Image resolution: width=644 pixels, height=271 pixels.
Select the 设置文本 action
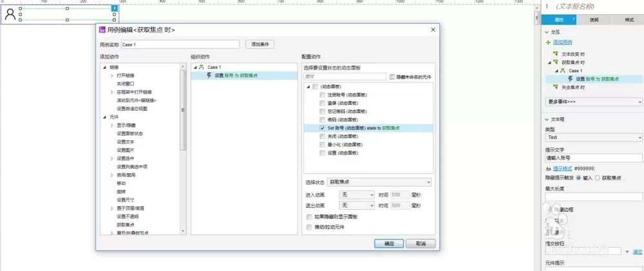(126, 142)
